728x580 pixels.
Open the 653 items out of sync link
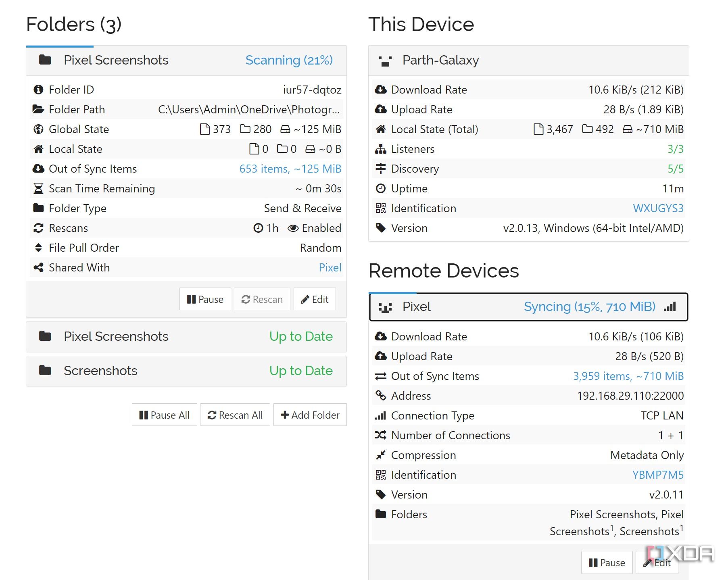tap(290, 169)
